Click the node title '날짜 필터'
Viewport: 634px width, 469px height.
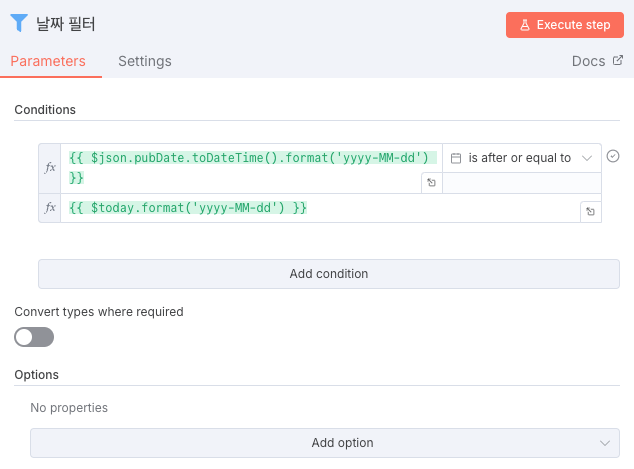pyautogui.click(x=74, y=23)
